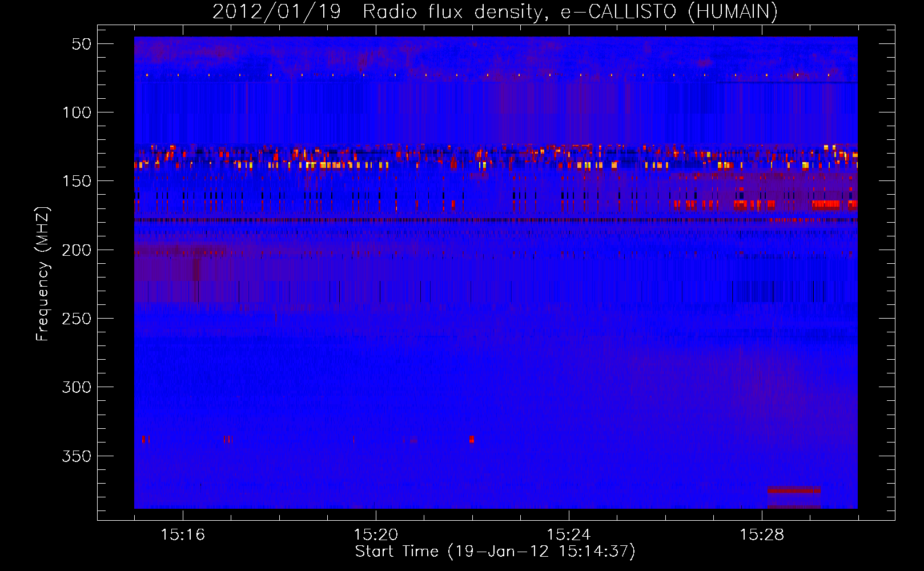Click the 300 frequency tick label

(x=77, y=387)
